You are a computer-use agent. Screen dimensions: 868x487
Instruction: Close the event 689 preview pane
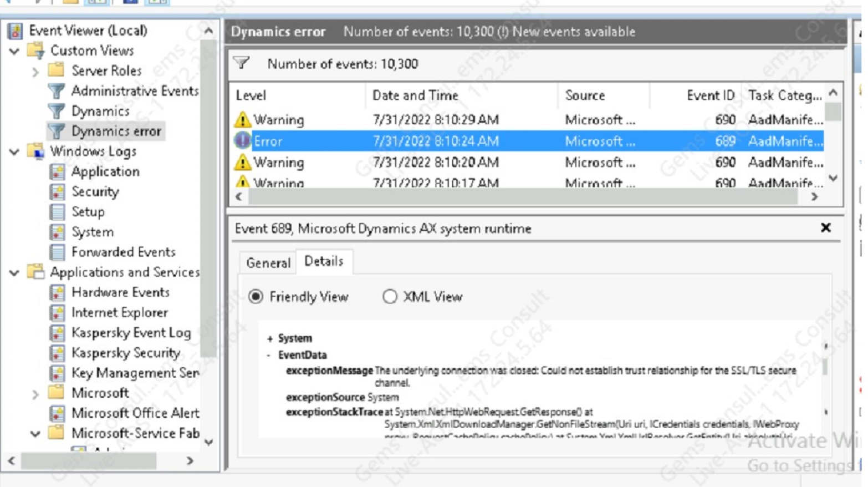pos(825,227)
